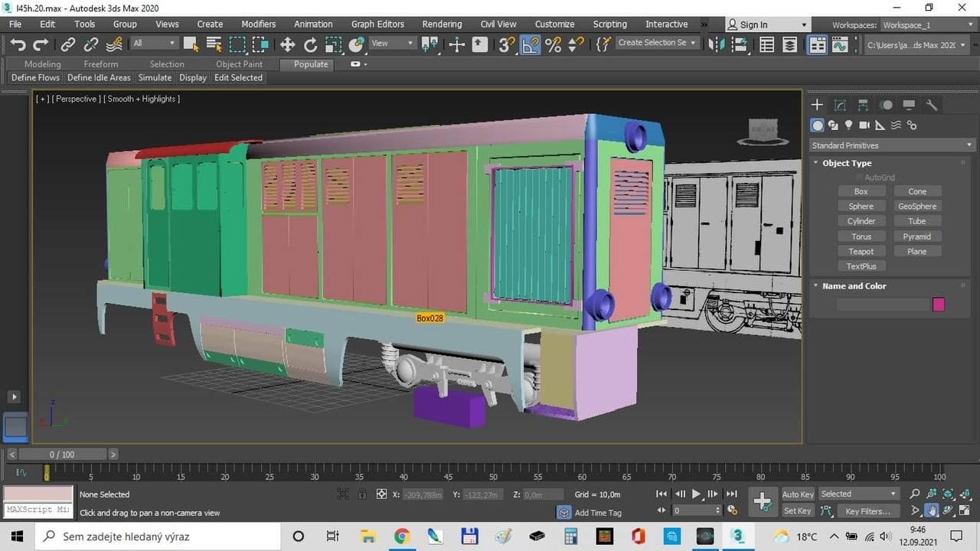Switch to Lights category icon

click(848, 126)
